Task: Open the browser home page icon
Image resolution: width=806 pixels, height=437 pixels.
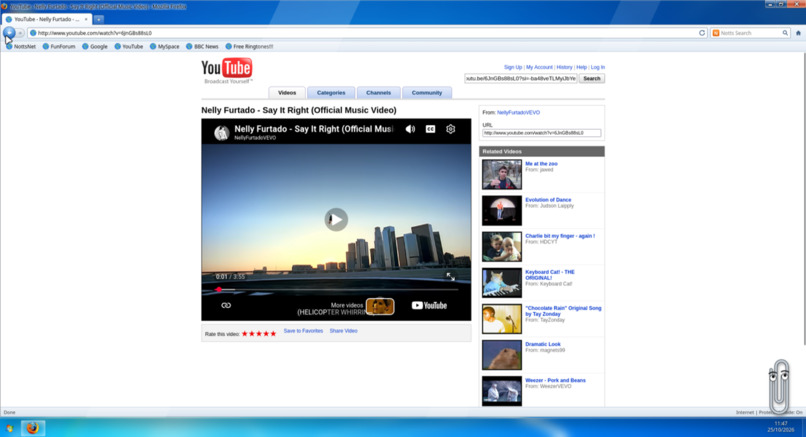Action: coord(798,33)
